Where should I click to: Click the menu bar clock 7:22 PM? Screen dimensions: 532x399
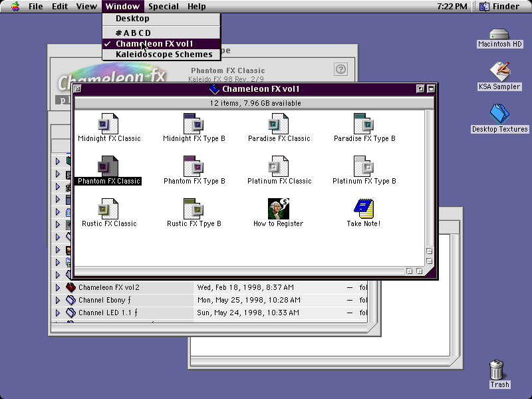point(452,6)
